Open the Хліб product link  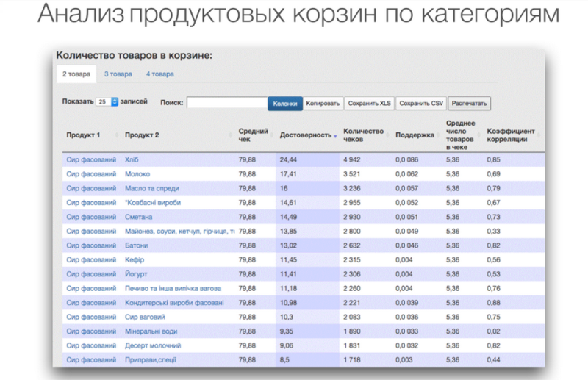[132, 159]
